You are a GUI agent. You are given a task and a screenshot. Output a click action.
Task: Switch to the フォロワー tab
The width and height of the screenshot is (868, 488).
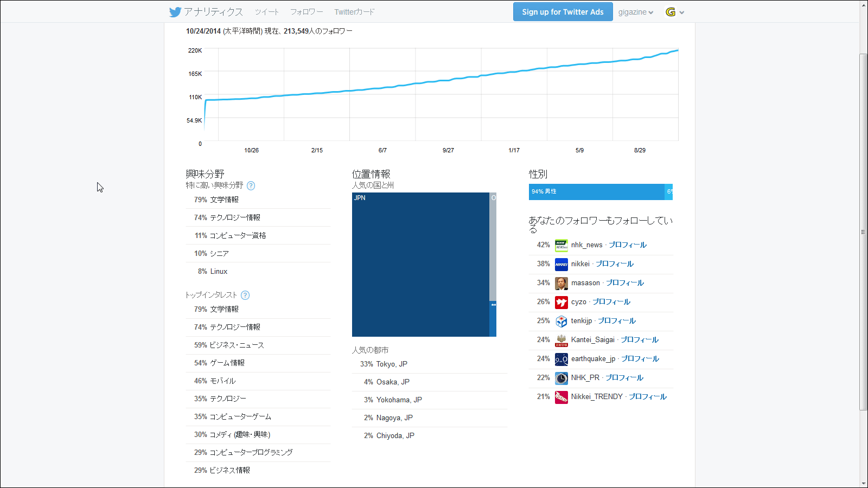pyautogui.click(x=307, y=12)
